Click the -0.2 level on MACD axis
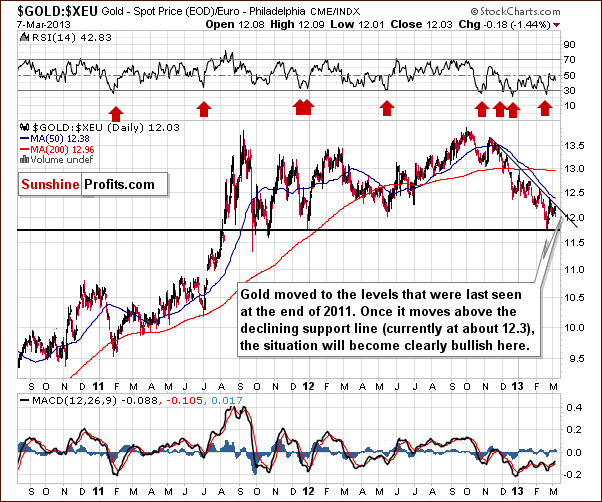The image size is (602, 502). (571, 475)
